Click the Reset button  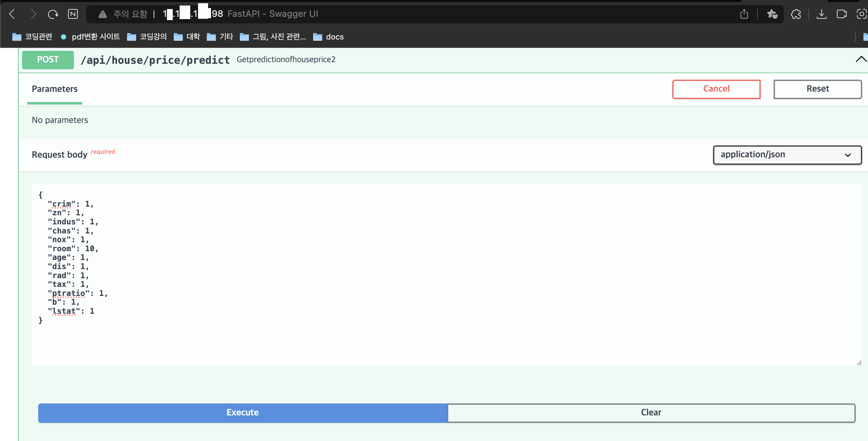coord(817,89)
